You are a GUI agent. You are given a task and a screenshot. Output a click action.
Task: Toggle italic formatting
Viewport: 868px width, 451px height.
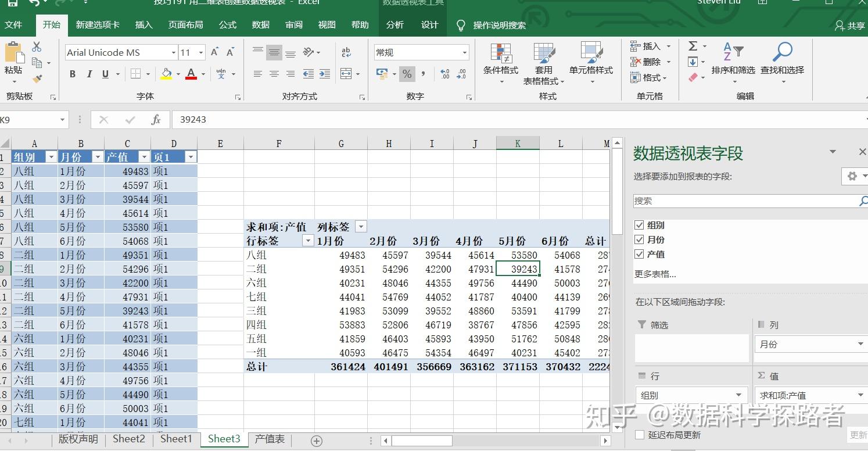pyautogui.click(x=89, y=74)
